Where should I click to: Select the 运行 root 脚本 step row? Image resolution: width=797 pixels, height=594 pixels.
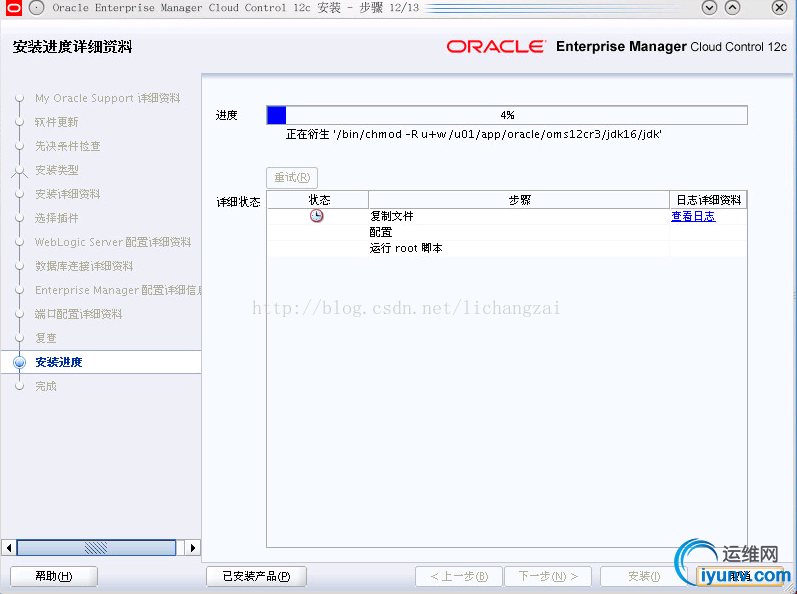[507, 248]
